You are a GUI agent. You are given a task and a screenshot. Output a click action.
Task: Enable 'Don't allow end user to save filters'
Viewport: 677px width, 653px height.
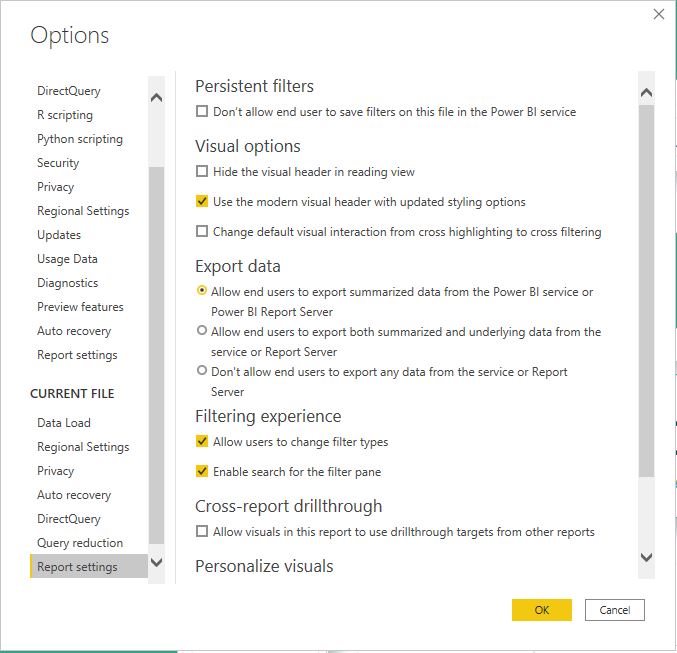[x=202, y=111]
